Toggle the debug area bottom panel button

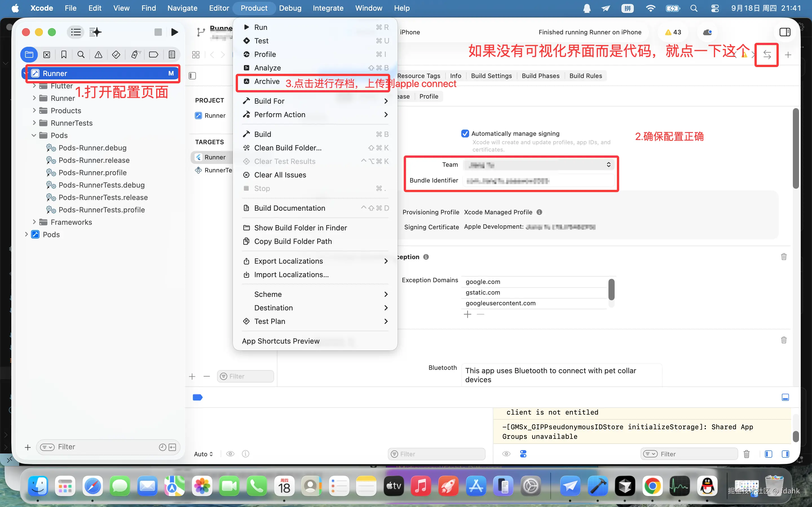click(x=785, y=397)
